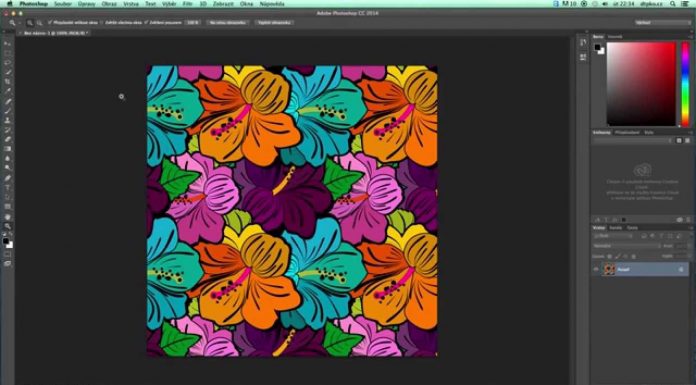Select the Blur tool
The image size is (696, 385).
click(x=8, y=159)
